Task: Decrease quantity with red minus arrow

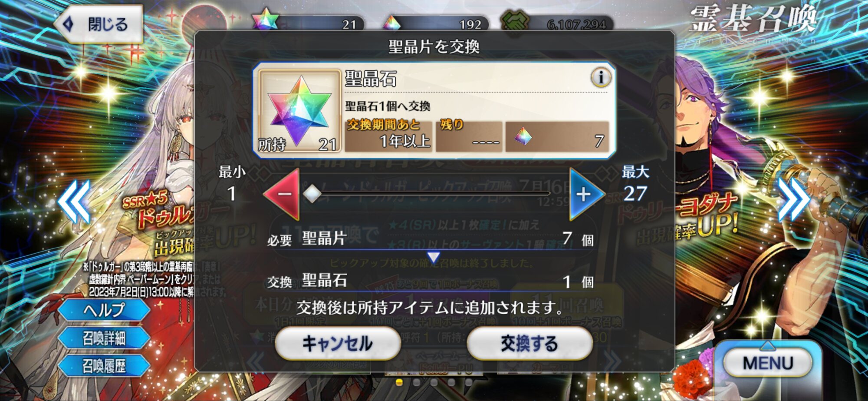Action: click(x=282, y=194)
